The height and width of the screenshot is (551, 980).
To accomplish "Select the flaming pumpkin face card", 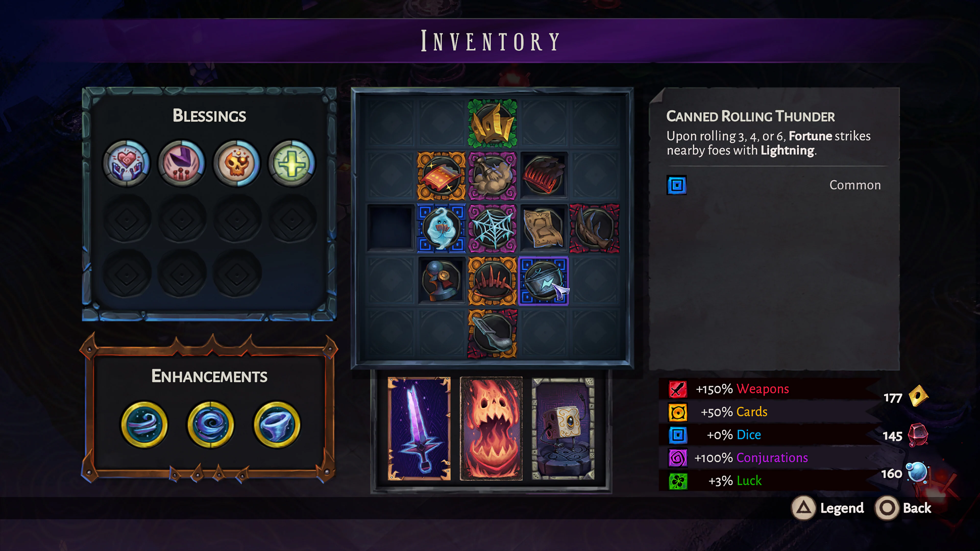I will [x=491, y=429].
